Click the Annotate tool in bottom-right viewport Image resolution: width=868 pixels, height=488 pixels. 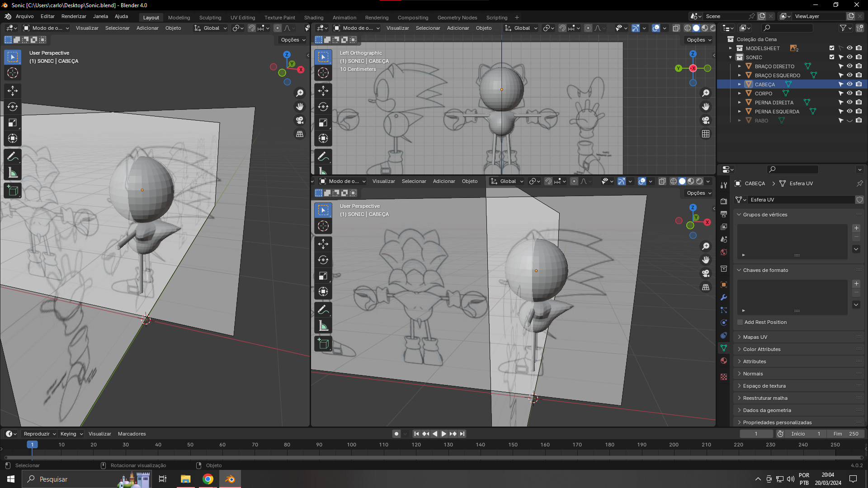[x=323, y=310]
